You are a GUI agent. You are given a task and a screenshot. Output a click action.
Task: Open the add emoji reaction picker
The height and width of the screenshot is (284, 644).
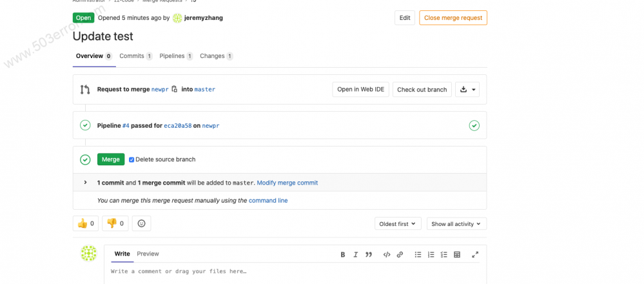click(141, 223)
